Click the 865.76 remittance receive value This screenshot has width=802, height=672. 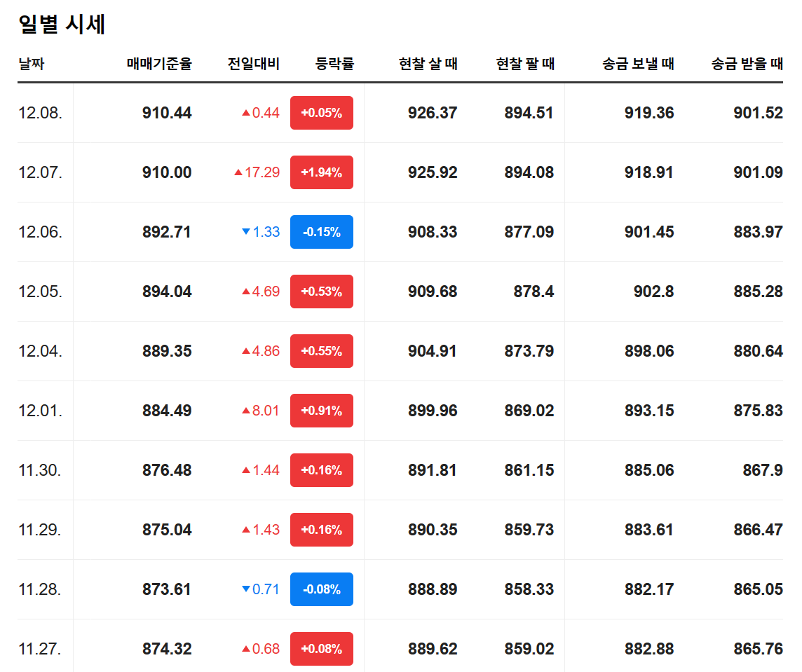(x=758, y=649)
